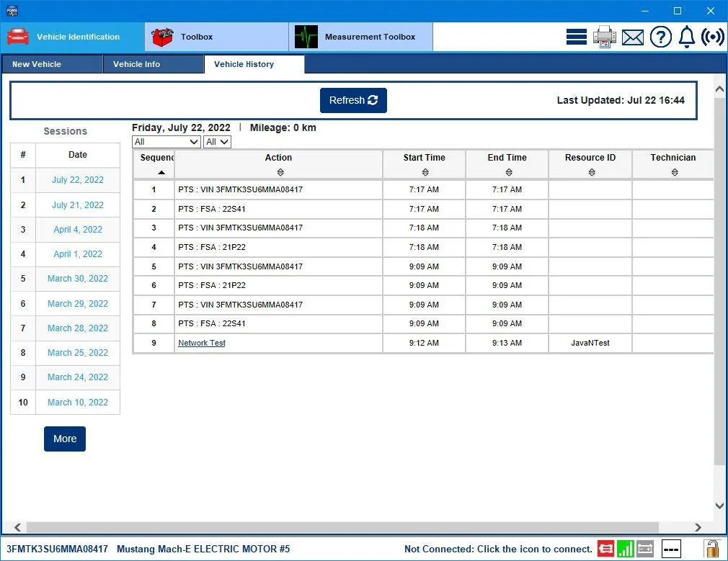The image size is (728, 561).
Task: Select the Vehicle History sub-tab
Action: (x=254, y=64)
